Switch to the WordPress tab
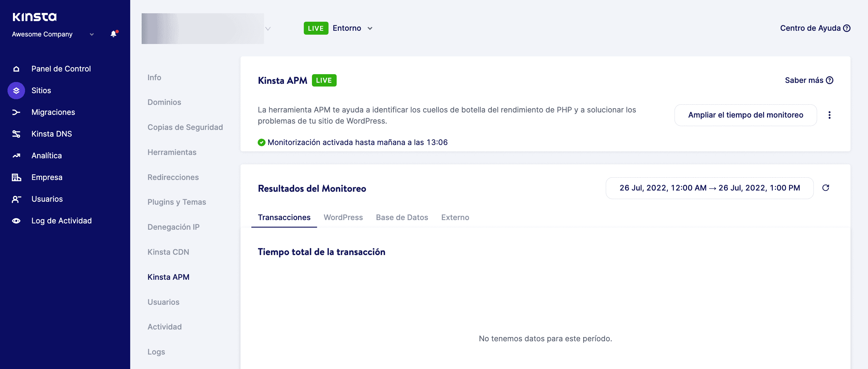 point(343,217)
